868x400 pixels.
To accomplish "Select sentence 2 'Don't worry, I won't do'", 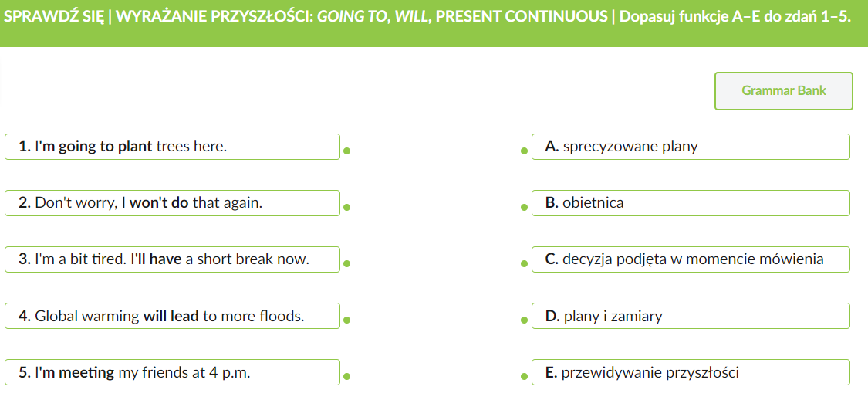I will click(172, 203).
